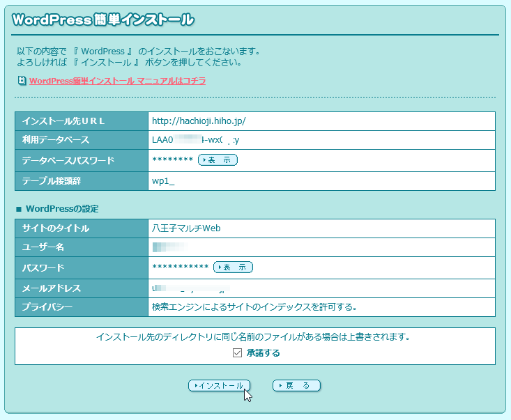Select the URL http://hachioji.hiho.jp/

click(199, 121)
